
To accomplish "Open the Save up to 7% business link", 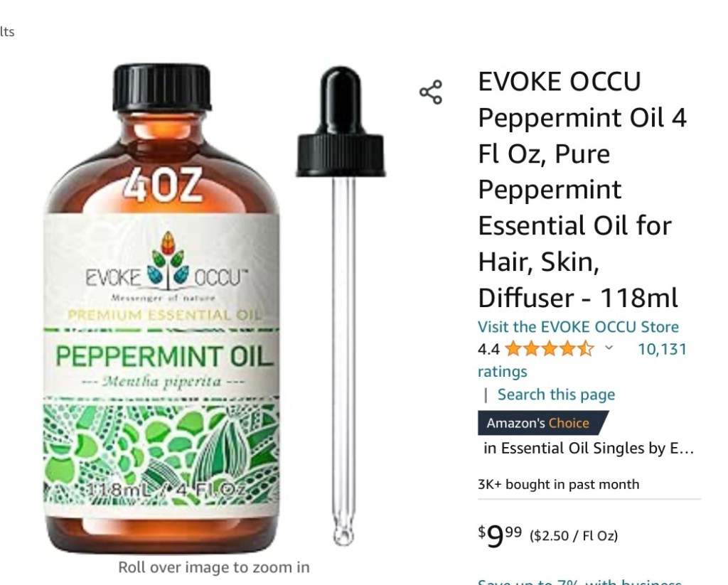I will pyautogui.click(x=580, y=581).
